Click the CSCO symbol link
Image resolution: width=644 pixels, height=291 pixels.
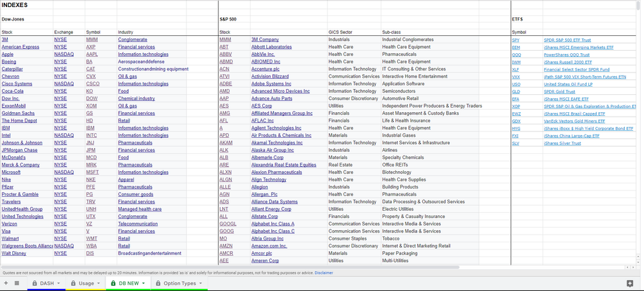tap(93, 84)
